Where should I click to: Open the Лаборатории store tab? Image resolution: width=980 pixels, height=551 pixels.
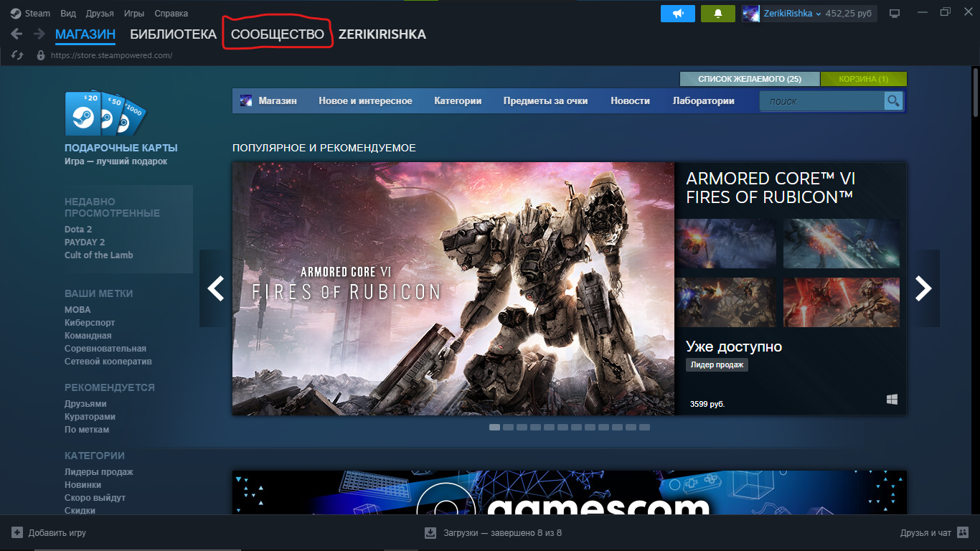[704, 101]
